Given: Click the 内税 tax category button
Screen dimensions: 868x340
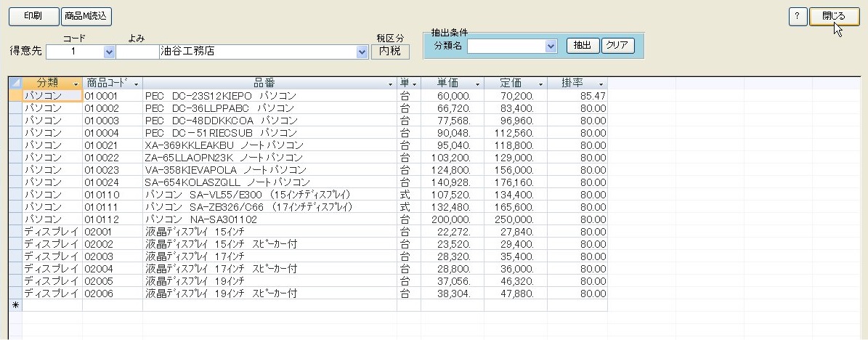Looking at the screenshot, I should [390, 52].
